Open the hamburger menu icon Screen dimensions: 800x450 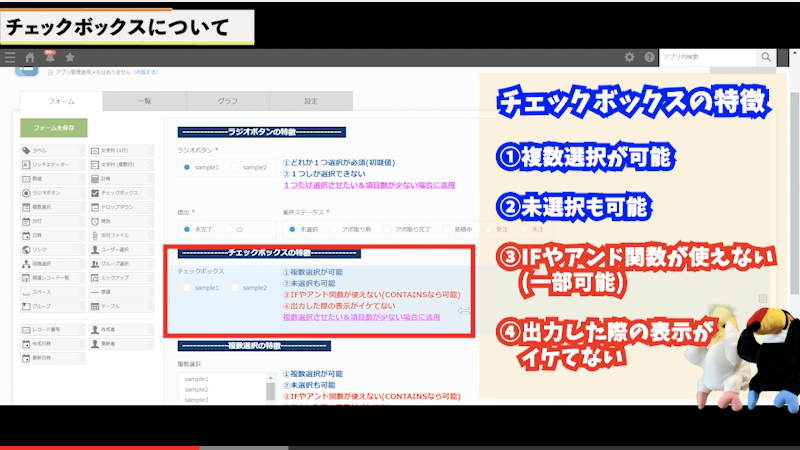[x=10, y=58]
